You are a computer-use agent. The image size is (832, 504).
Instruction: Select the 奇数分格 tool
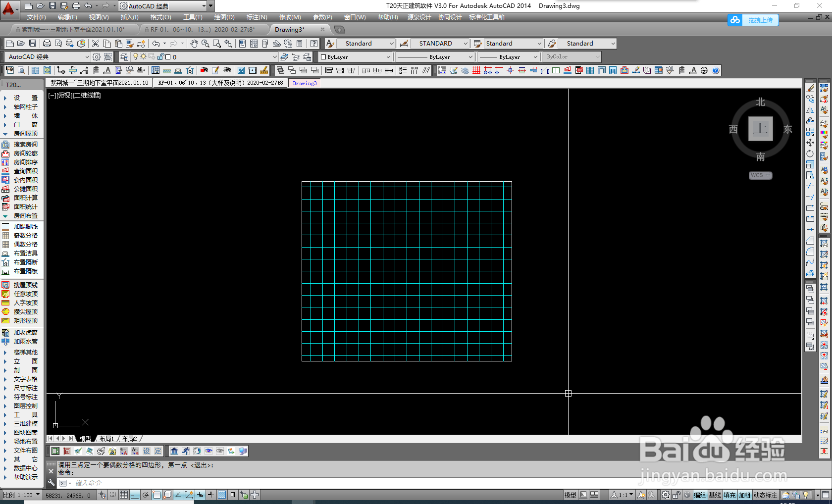[x=20, y=236]
